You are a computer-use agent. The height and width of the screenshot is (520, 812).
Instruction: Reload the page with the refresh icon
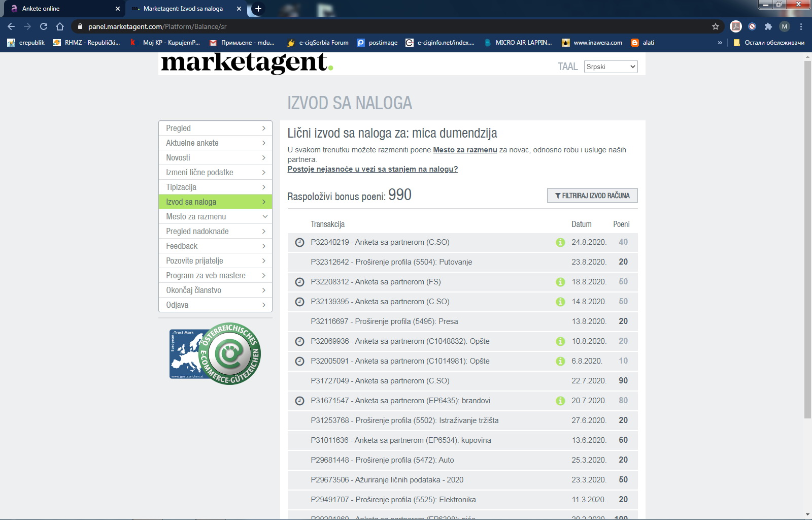[x=44, y=26]
